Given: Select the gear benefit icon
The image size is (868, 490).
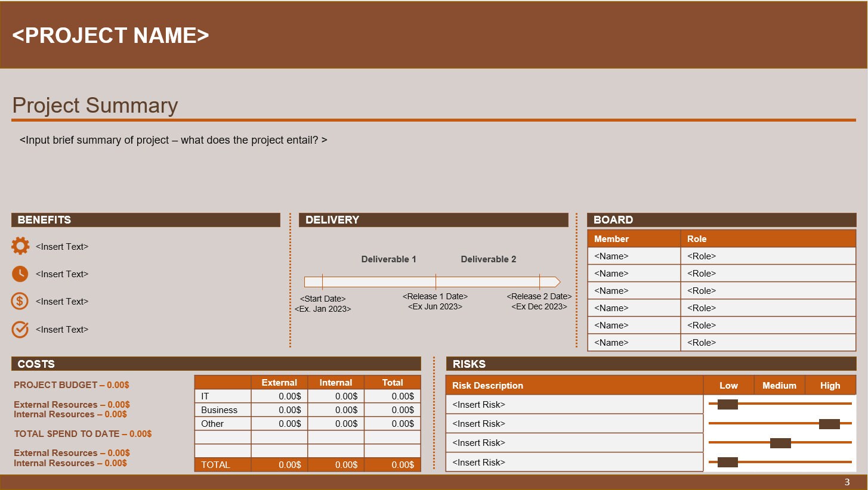Looking at the screenshot, I should pos(20,246).
